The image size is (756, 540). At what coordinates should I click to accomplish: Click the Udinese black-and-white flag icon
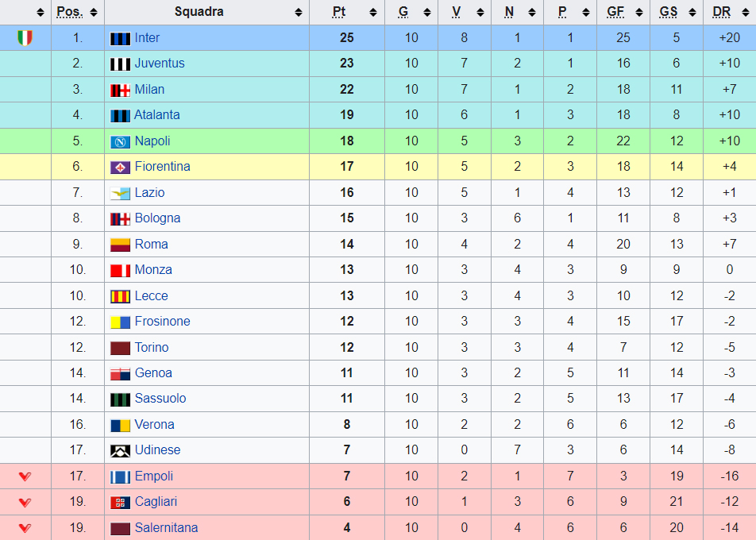tap(120, 451)
